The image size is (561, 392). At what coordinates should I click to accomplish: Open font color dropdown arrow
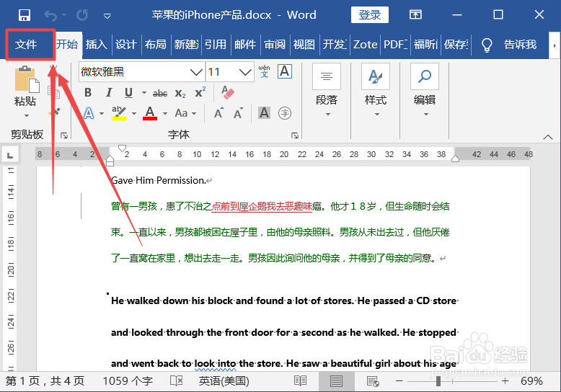point(165,113)
